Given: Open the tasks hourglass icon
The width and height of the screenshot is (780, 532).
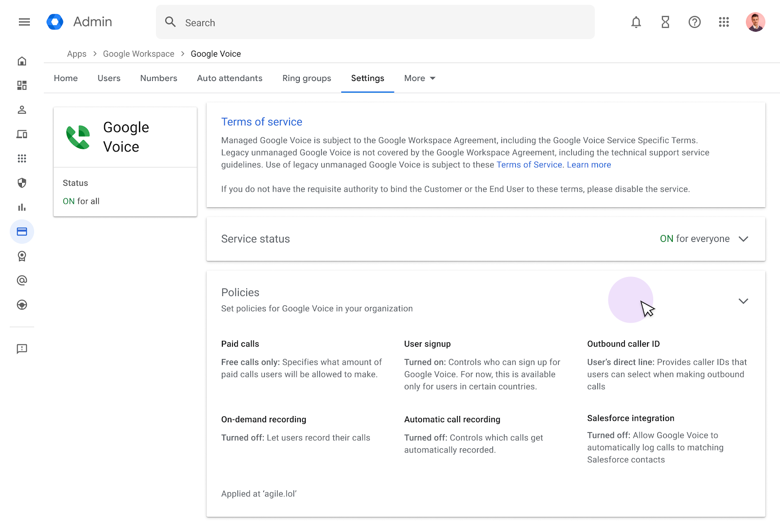Looking at the screenshot, I should (x=665, y=22).
